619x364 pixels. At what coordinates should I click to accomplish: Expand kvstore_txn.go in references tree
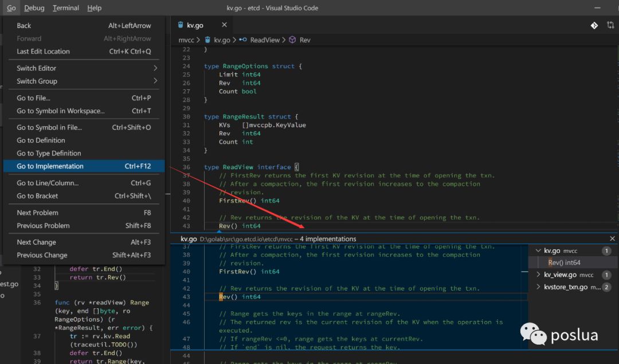(x=538, y=287)
